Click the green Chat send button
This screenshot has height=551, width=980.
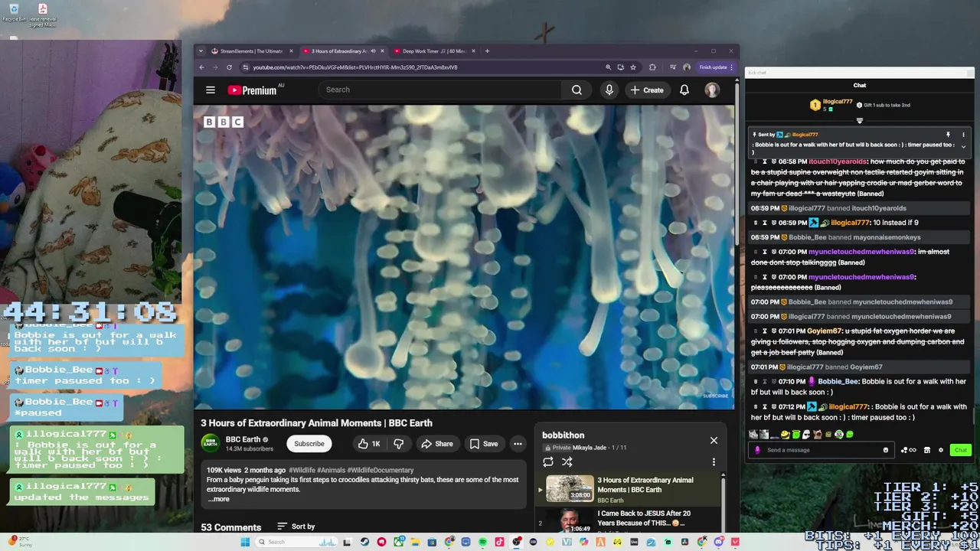tap(961, 450)
